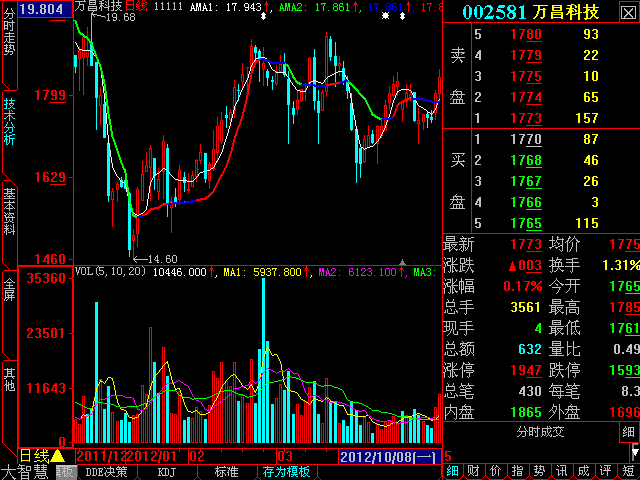This screenshot has height=480, width=640.
Task: Click the 内盘 value 1865
Action: [526, 412]
